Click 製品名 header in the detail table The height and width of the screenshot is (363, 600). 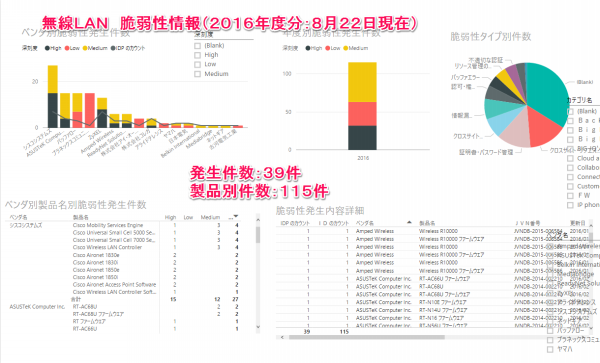pyautogui.click(x=427, y=223)
